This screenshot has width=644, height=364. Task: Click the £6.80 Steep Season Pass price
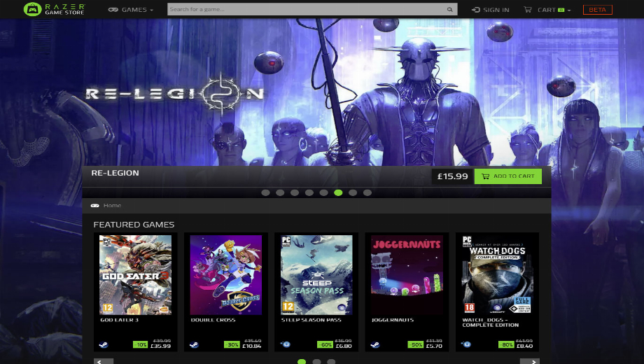coord(344,346)
